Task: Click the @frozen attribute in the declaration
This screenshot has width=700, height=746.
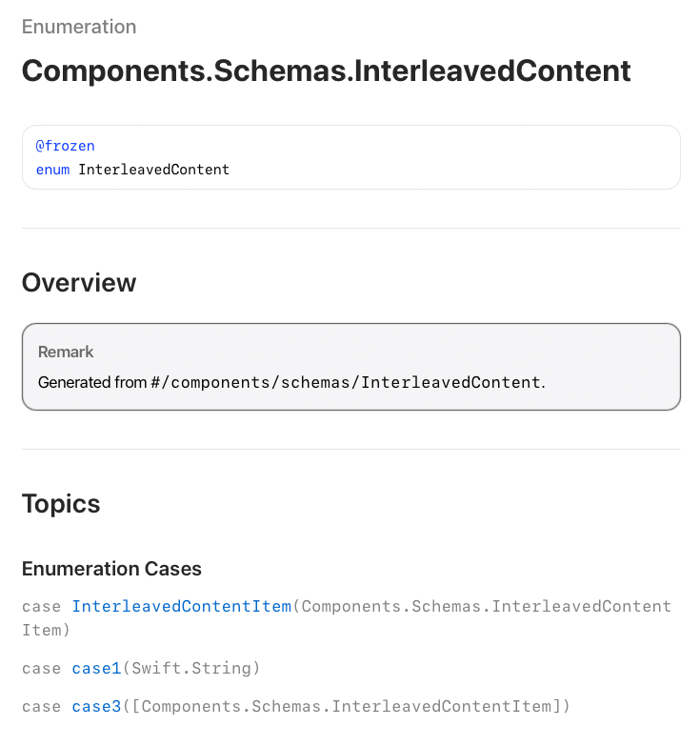Action: tap(65, 146)
